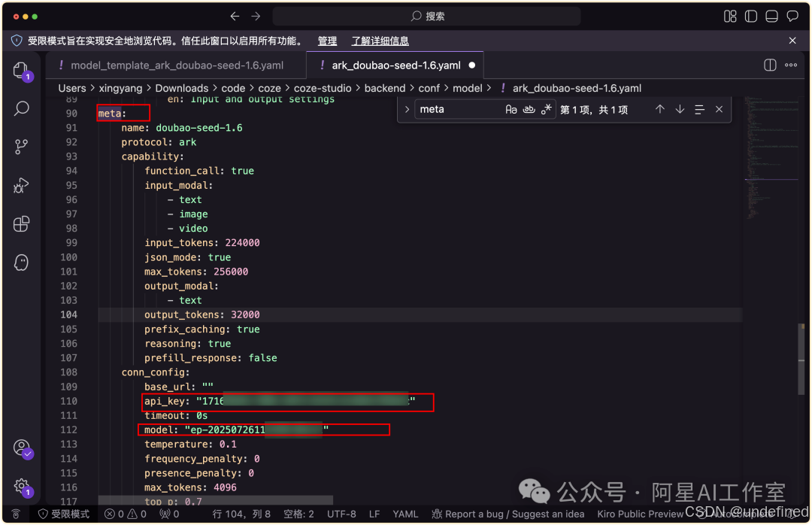Customize layout icon in title bar
This screenshot has width=812, height=525.
pos(730,16)
